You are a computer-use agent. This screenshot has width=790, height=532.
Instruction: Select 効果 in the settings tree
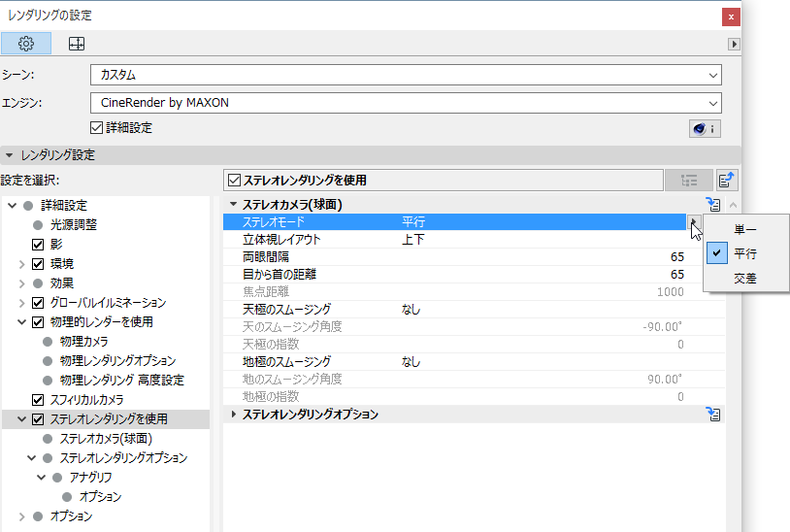(x=62, y=283)
